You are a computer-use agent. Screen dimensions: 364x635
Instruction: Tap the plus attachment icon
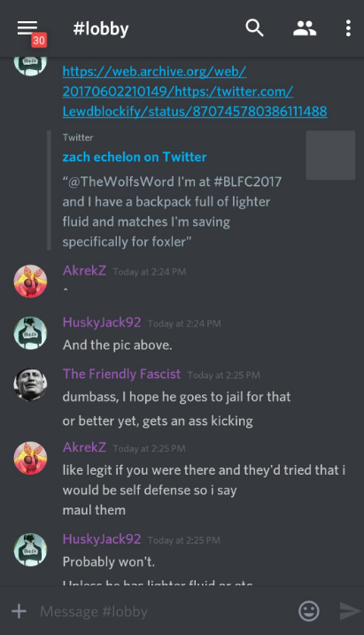pyautogui.click(x=19, y=611)
